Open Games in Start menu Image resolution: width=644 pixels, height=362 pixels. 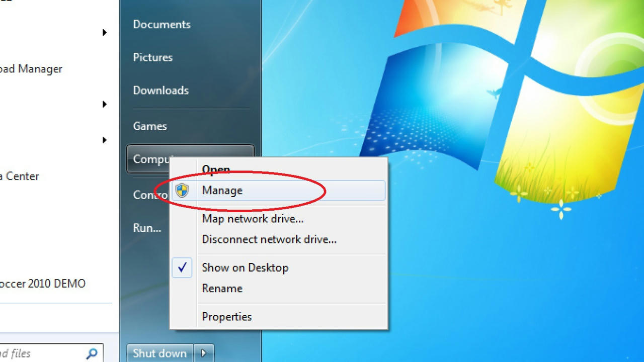149,126
